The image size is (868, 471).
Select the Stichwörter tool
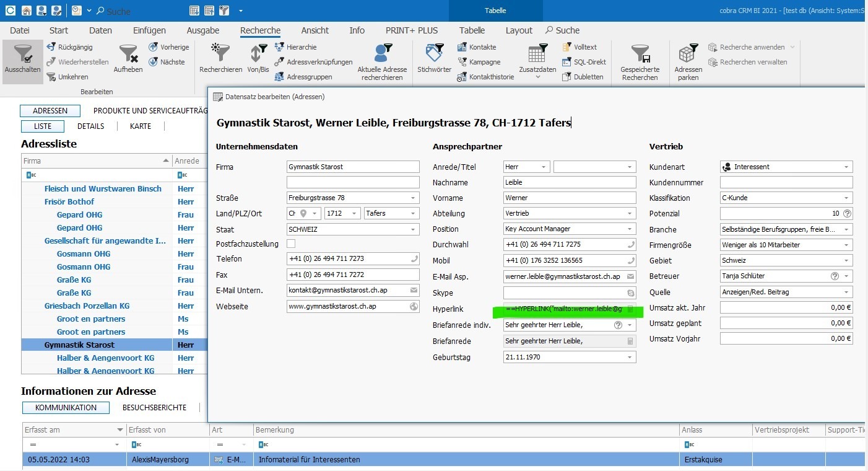tap(433, 59)
